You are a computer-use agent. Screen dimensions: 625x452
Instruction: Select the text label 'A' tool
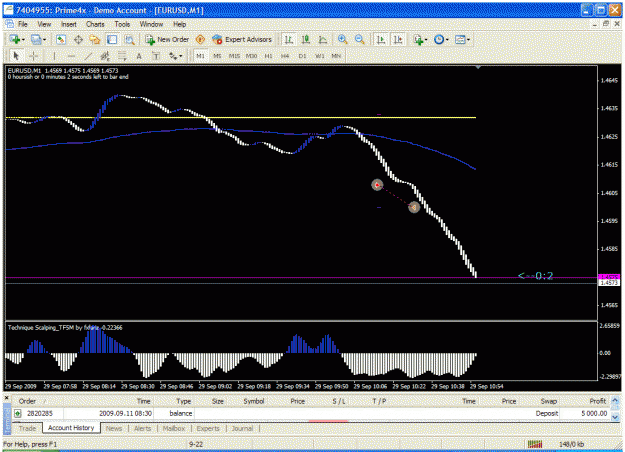coord(139,56)
